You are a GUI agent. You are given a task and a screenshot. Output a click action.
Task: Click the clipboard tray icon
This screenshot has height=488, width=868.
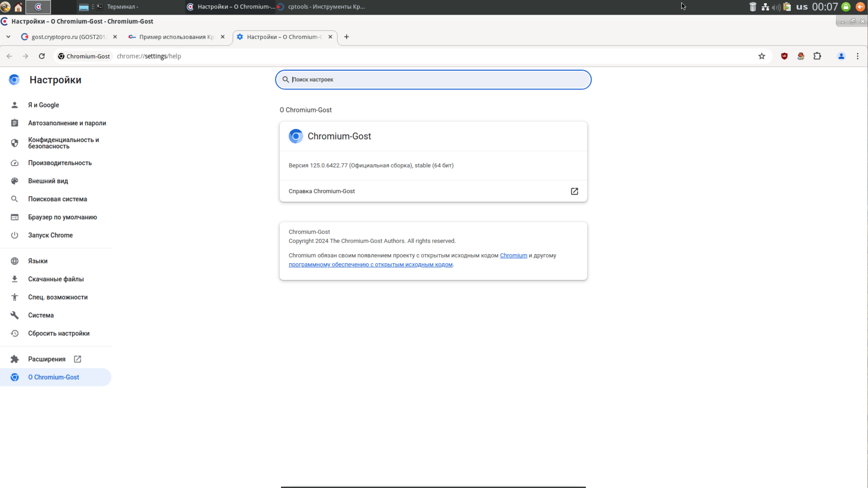[787, 7]
